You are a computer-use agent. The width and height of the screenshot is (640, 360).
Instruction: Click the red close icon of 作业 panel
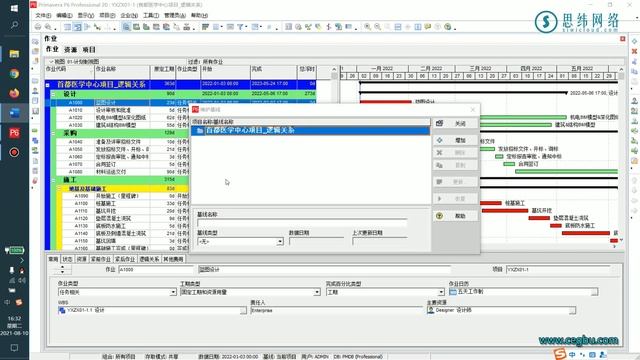[622, 39]
